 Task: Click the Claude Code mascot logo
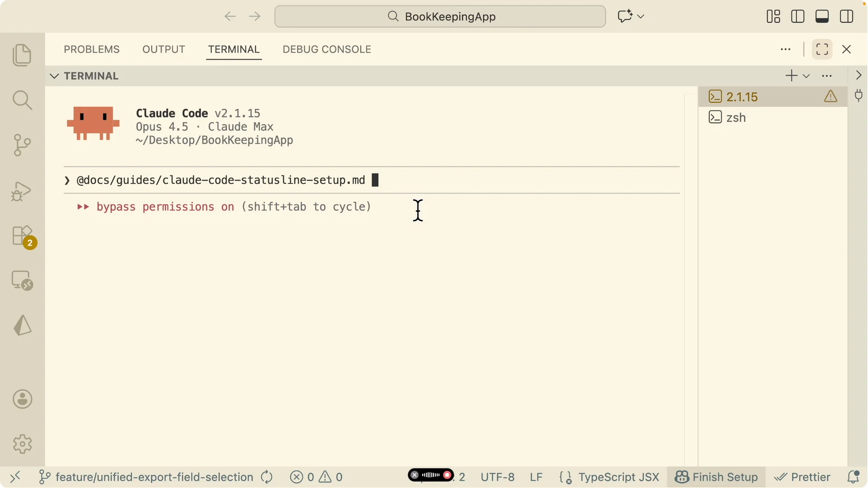tap(93, 123)
